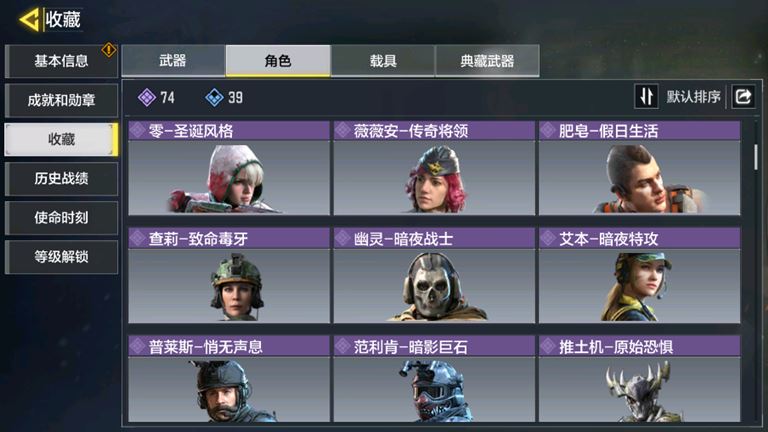Viewport: 768px width, 432px height.
Task: Click the sort order arrows icon
Action: (646, 96)
